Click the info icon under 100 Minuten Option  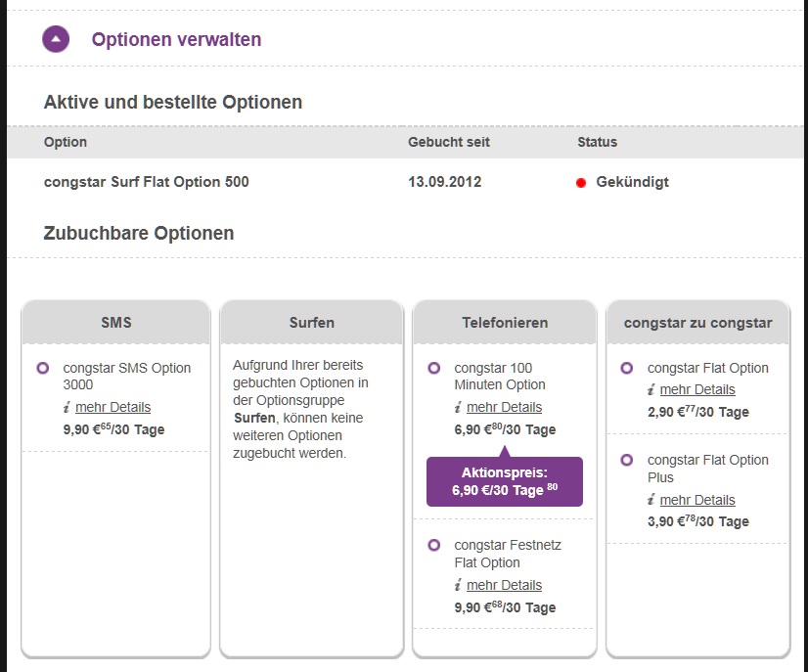point(458,408)
